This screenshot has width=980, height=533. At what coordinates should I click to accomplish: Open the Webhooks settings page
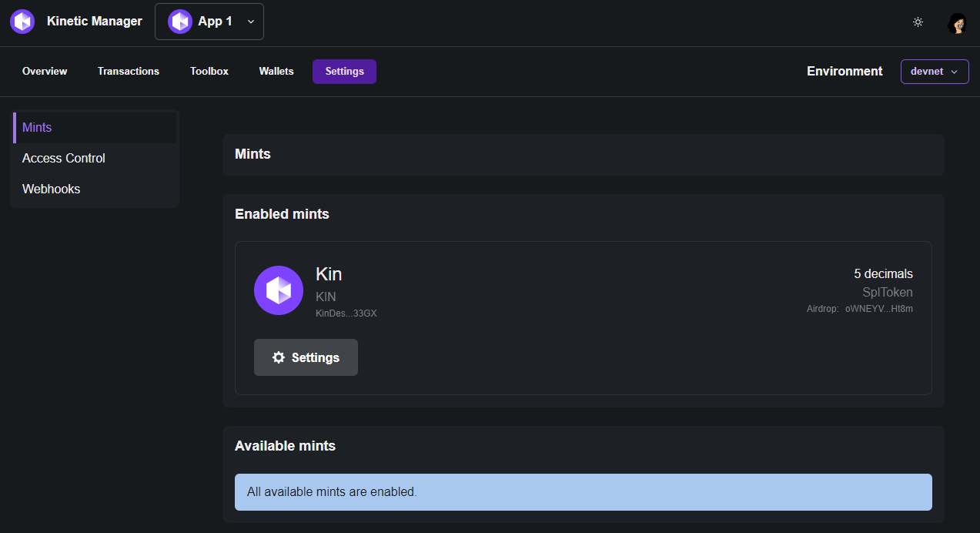tap(51, 189)
